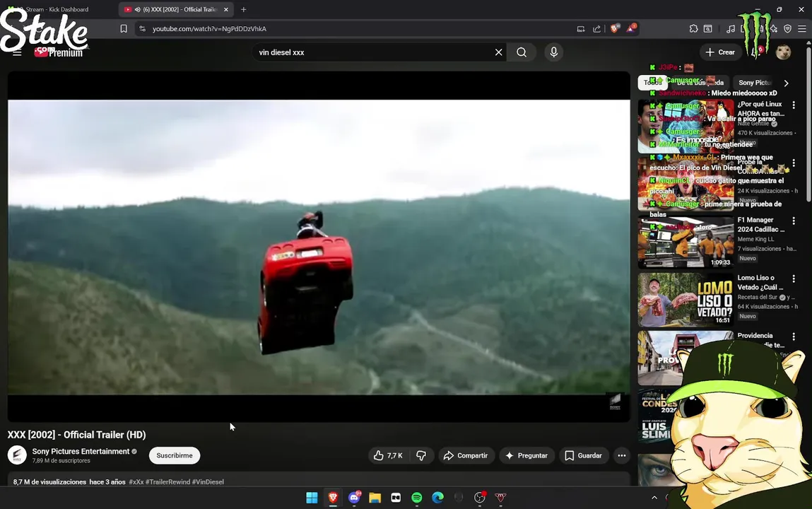Open Lomo Liso o Vetado video thumbnail
812x509 pixels.
[x=685, y=300]
